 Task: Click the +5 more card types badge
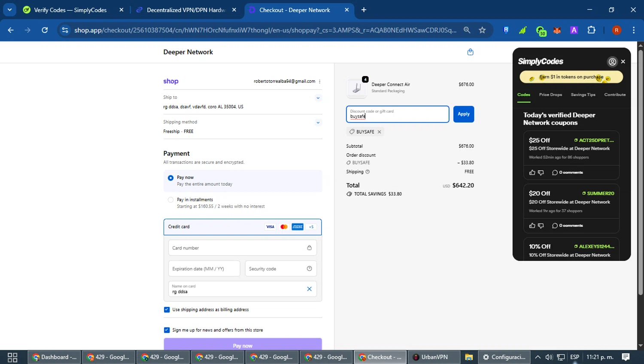pos(311,227)
